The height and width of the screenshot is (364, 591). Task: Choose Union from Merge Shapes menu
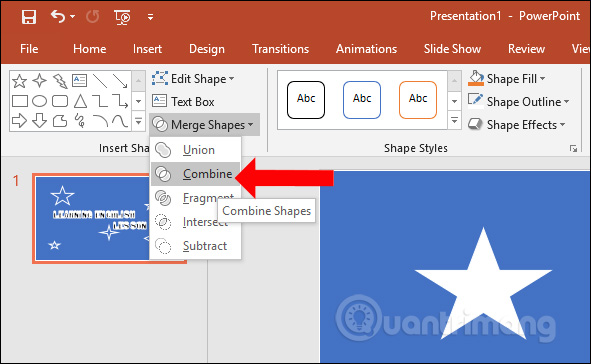pos(195,150)
